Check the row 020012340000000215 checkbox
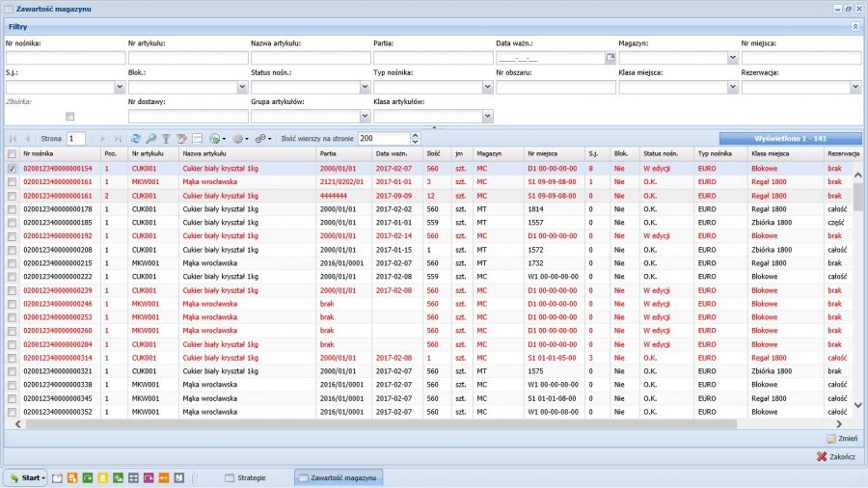The width and height of the screenshot is (868, 488). tap(12, 263)
